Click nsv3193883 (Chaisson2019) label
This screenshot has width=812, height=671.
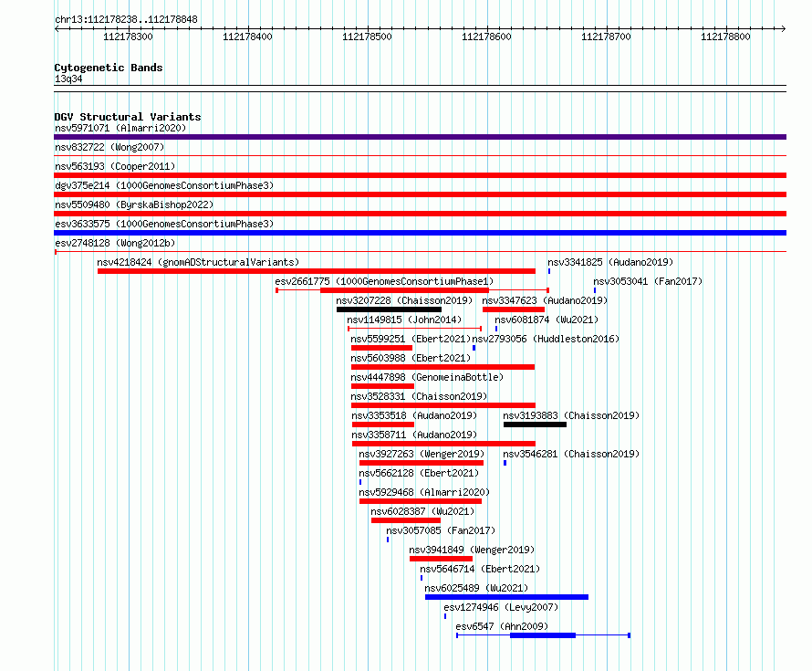(571, 415)
